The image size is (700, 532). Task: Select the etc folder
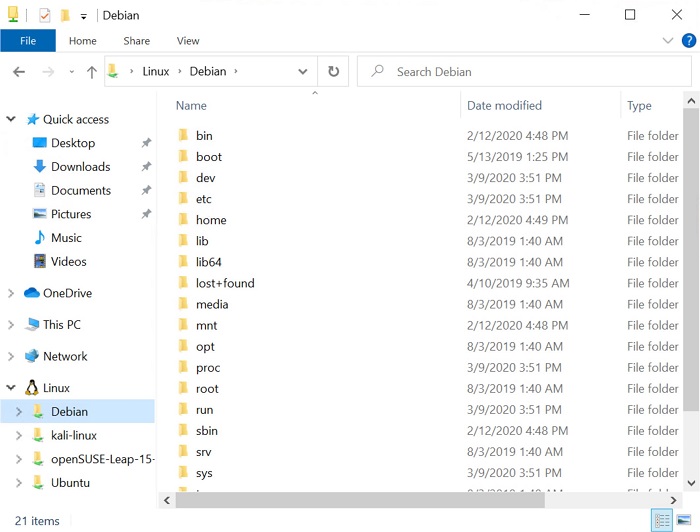coord(204,199)
